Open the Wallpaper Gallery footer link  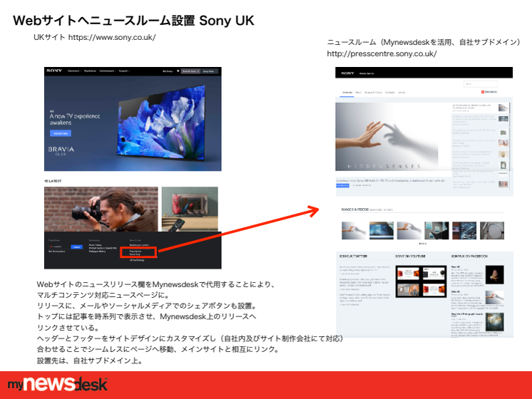pyautogui.click(x=98, y=252)
